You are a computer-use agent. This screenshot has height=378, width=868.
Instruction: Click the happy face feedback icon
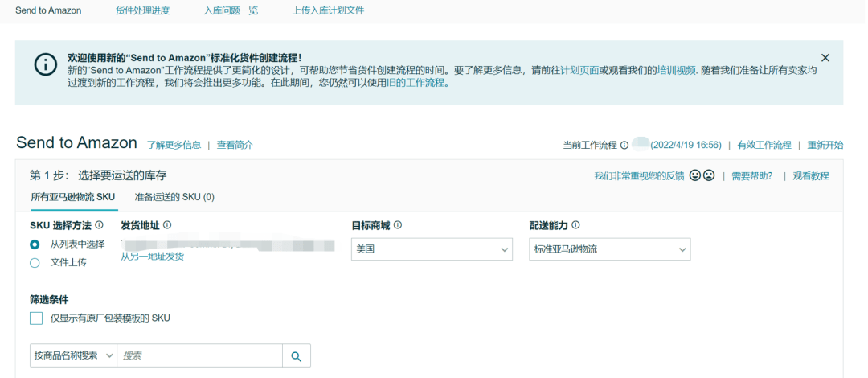[695, 175]
